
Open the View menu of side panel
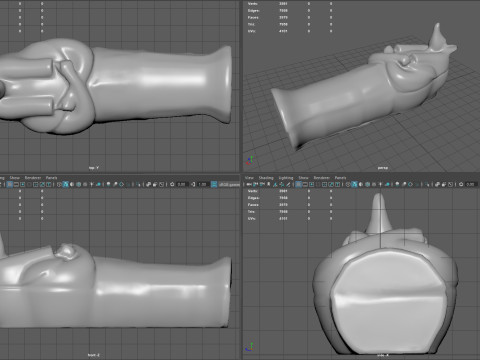point(249,178)
